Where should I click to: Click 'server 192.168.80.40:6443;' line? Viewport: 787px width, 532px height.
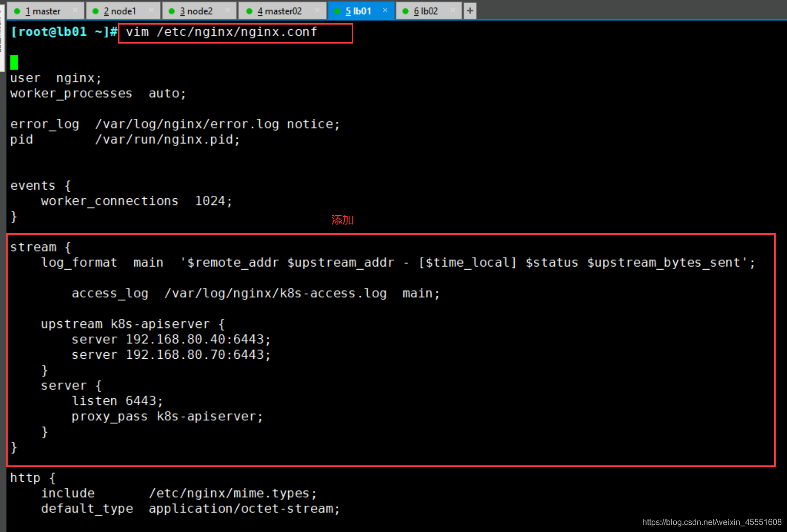coord(171,340)
